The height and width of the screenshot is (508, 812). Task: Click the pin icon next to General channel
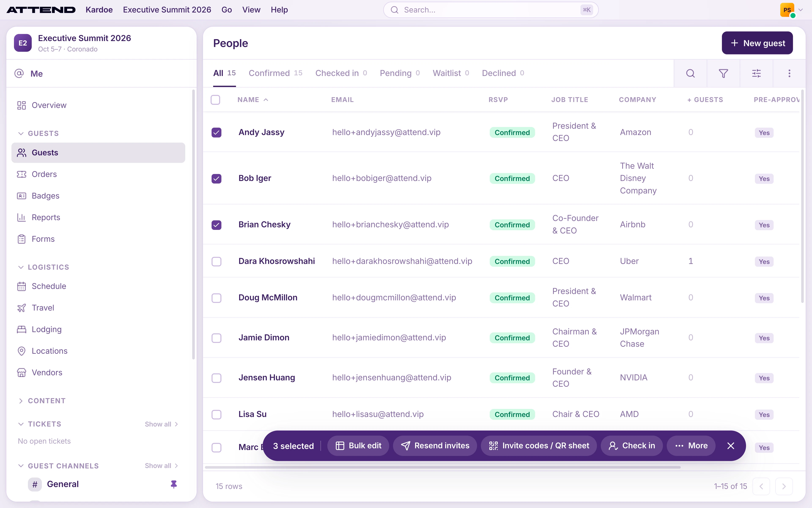(174, 484)
